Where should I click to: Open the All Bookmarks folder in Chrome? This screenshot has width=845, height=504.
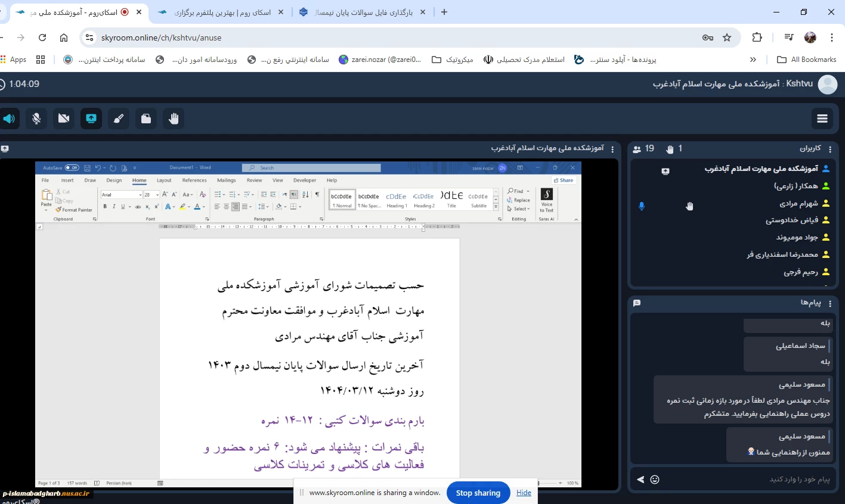point(807,60)
